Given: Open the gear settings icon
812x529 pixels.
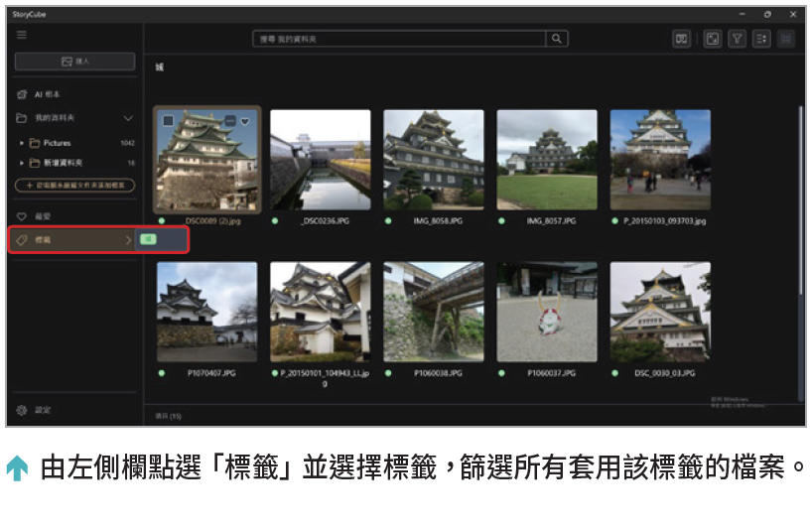Looking at the screenshot, I should (x=22, y=410).
